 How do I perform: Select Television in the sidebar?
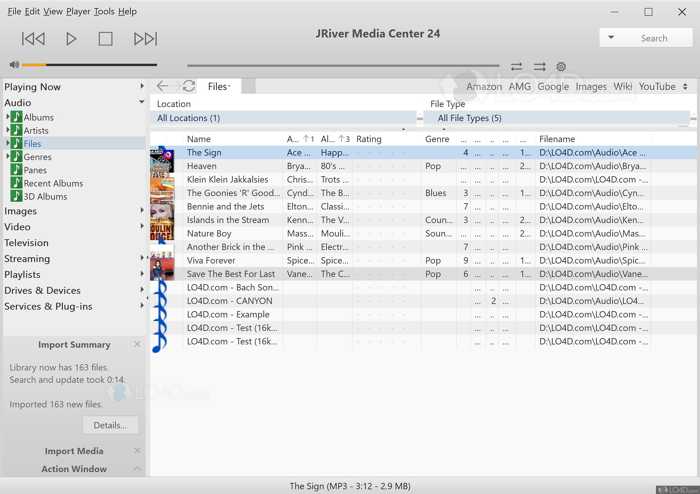pyautogui.click(x=26, y=243)
